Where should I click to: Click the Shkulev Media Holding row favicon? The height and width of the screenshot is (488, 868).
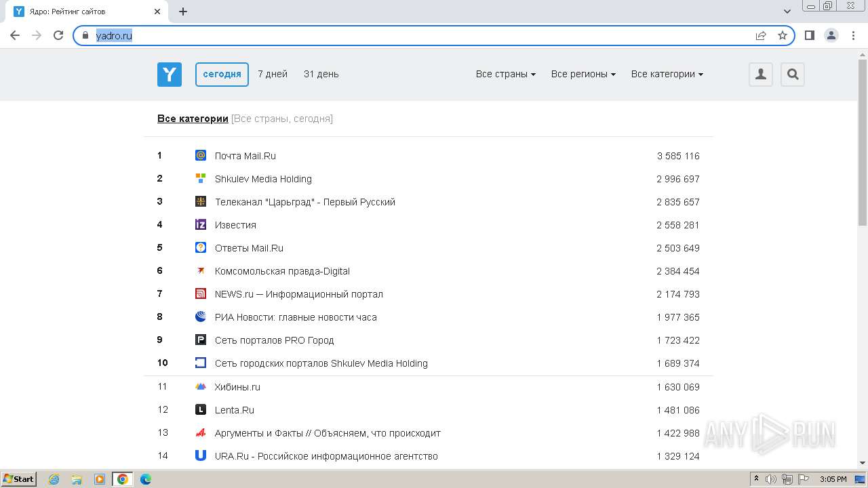[201, 178]
